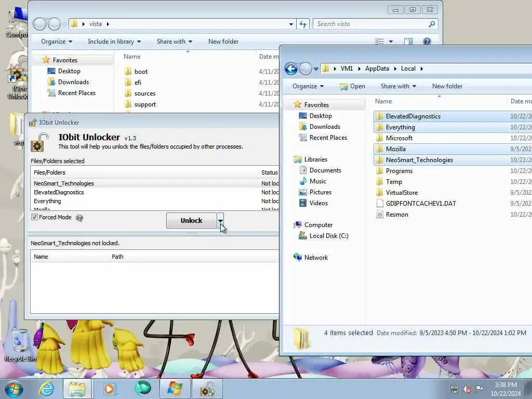Expand the Unlock button dropdown arrow
This screenshot has width=532, height=399.
click(x=220, y=220)
